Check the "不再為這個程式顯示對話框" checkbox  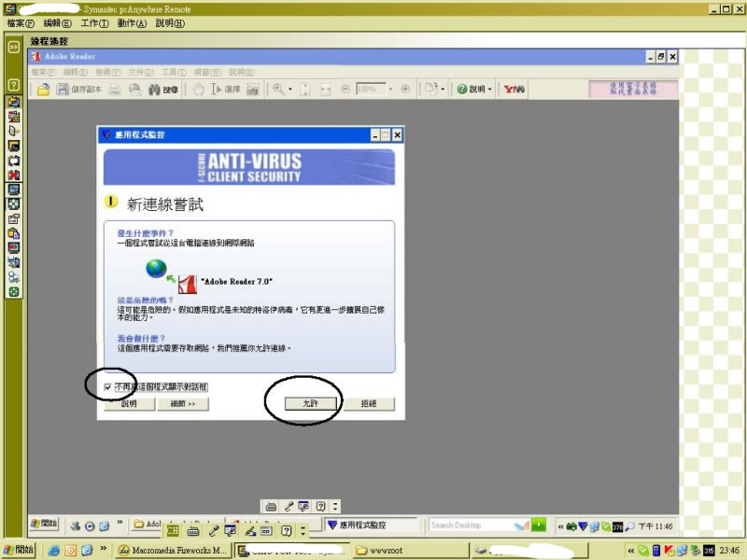(x=107, y=387)
